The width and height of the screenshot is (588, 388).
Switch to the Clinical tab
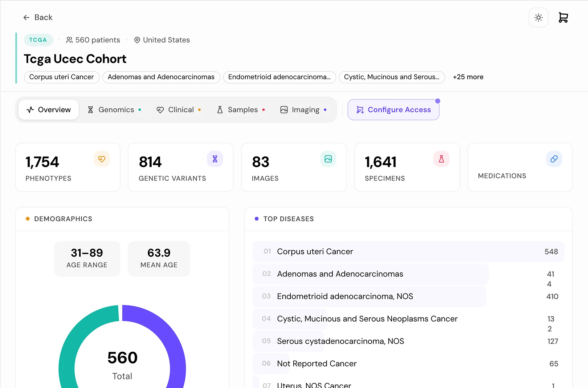click(x=179, y=110)
